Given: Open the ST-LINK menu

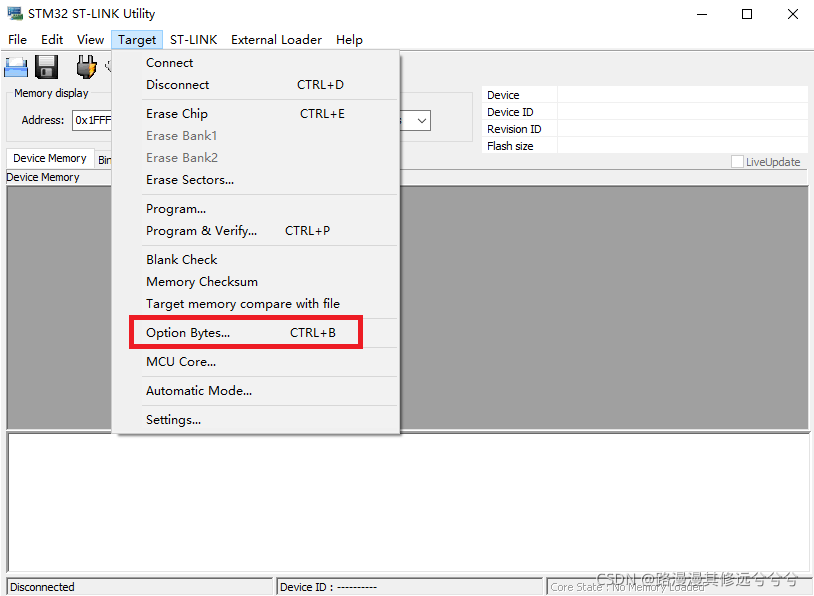Looking at the screenshot, I should tap(193, 40).
